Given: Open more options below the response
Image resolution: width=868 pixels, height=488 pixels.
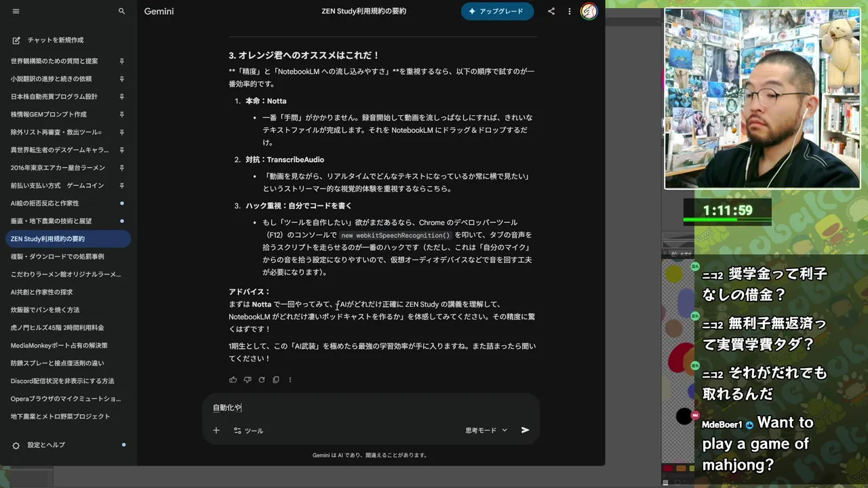Looking at the screenshot, I should pyautogui.click(x=290, y=380).
